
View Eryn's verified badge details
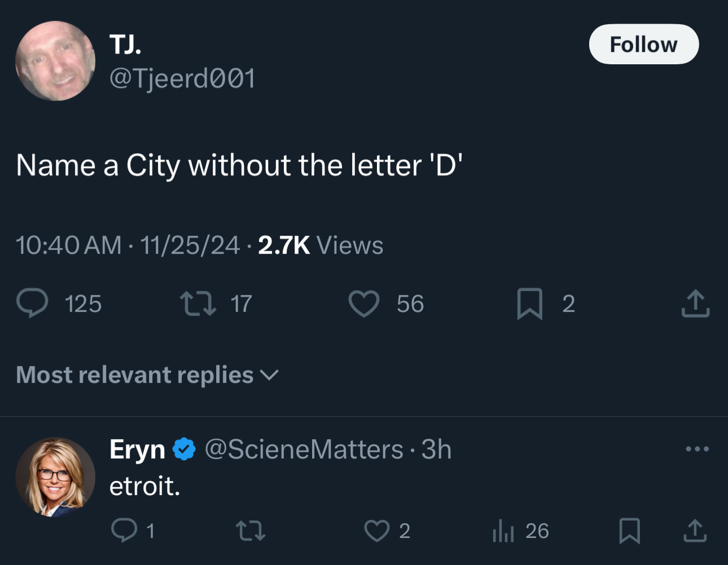pos(184,449)
